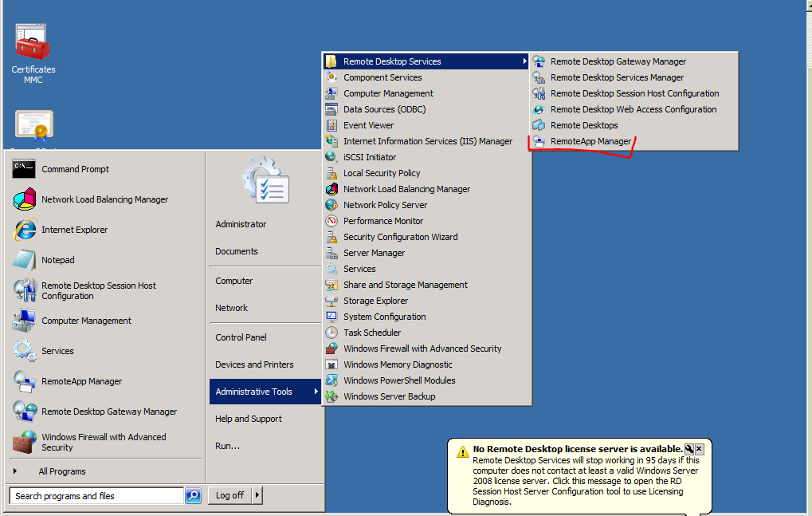Select Remote Desktop Web Access Configuration
This screenshot has height=516, width=812.
634,110
